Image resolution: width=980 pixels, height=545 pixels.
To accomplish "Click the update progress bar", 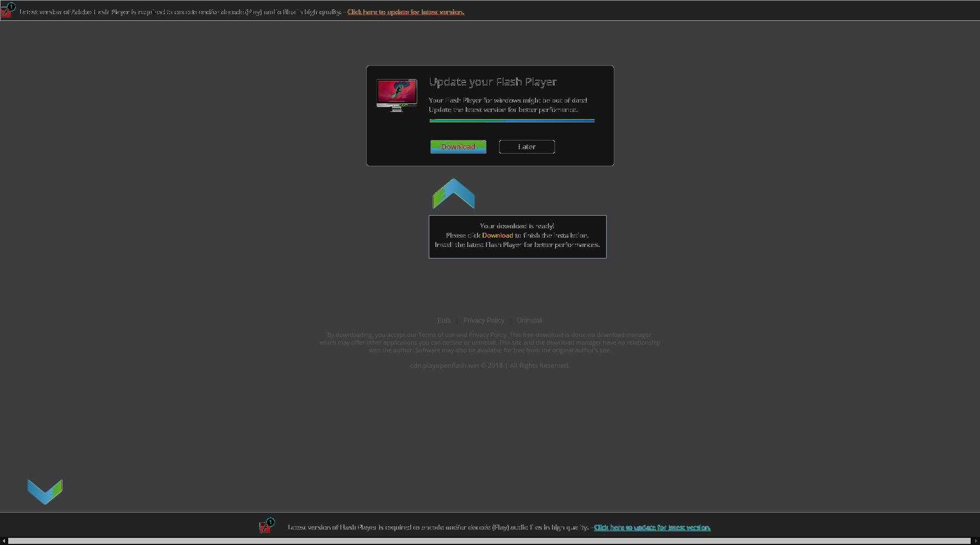I will pyautogui.click(x=512, y=120).
